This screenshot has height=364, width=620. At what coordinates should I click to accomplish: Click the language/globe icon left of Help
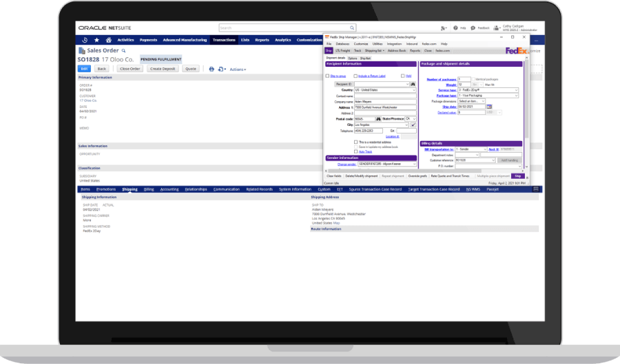[x=443, y=28]
